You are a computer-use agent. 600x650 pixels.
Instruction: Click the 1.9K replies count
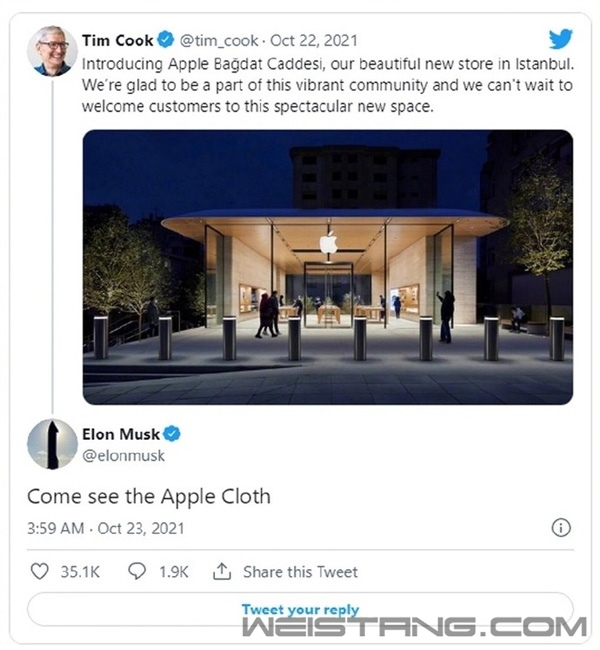[173, 572]
